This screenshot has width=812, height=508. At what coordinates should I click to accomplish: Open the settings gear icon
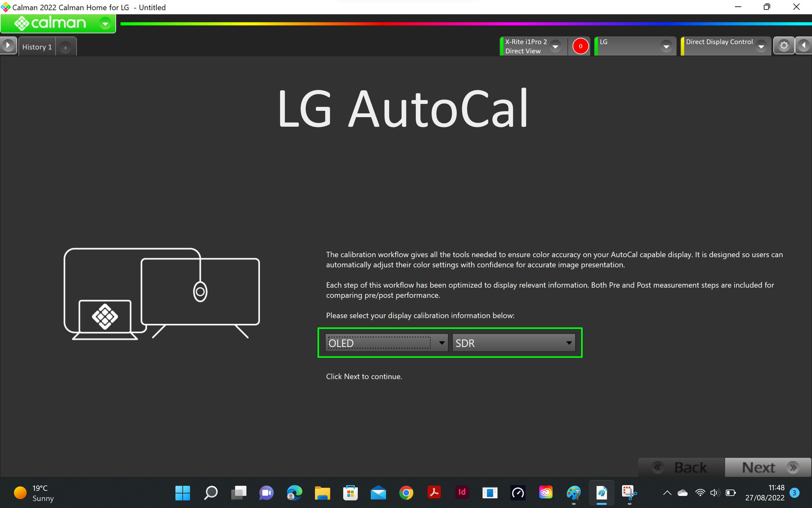784,46
